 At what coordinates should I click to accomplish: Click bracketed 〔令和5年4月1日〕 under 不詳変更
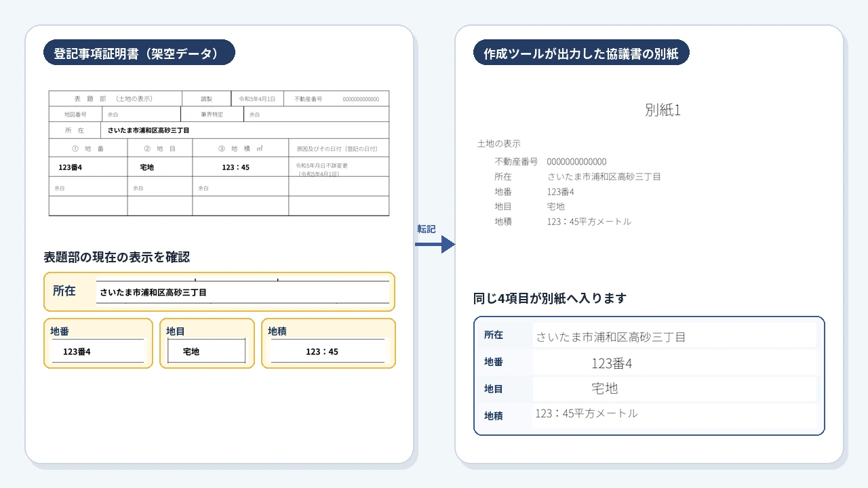click(x=318, y=174)
